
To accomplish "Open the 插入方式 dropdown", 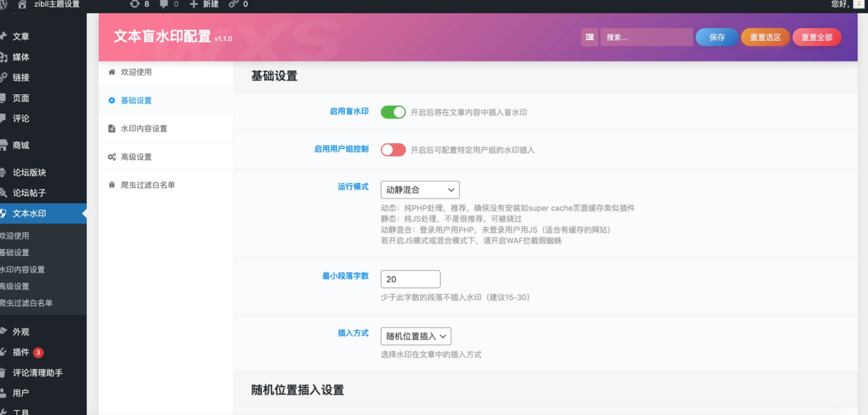I will (416, 336).
